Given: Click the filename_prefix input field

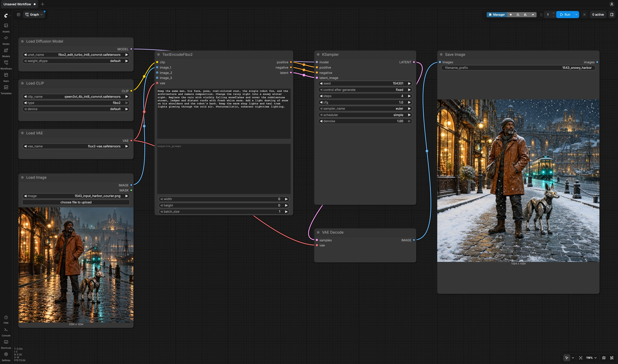Looking at the screenshot, I should (518, 68).
